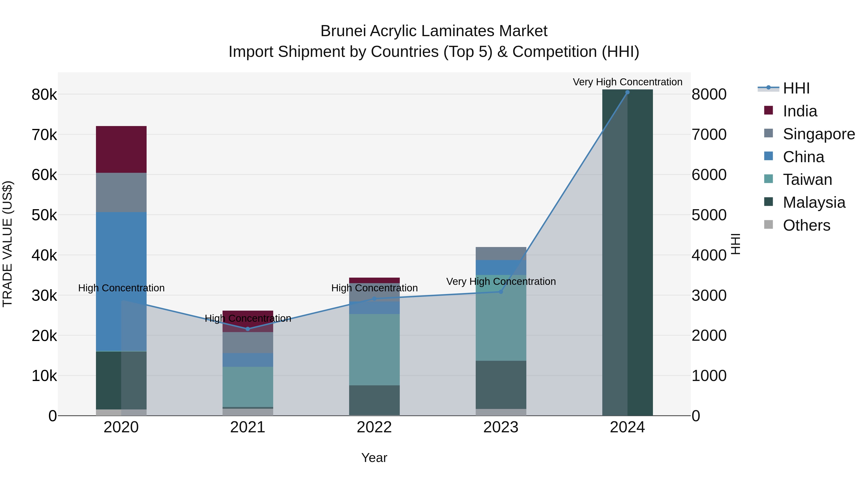Viewport: 868px width, 488px height.
Task: Click the 2023 Taiwan bar segment
Action: [x=501, y=318]
